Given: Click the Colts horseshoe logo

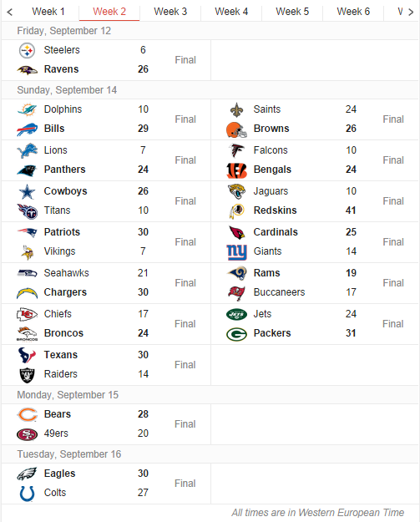Looking at the screenshot, I should (27, 494).
